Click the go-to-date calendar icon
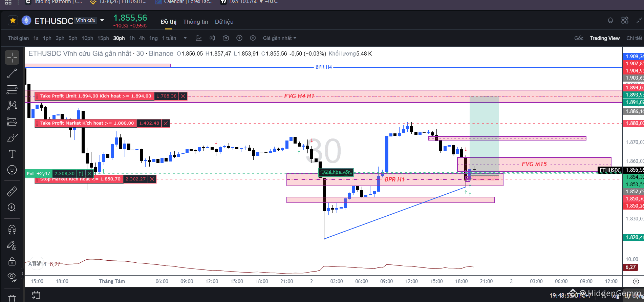This screenshot has width=644, height=302. coord(36,295)
